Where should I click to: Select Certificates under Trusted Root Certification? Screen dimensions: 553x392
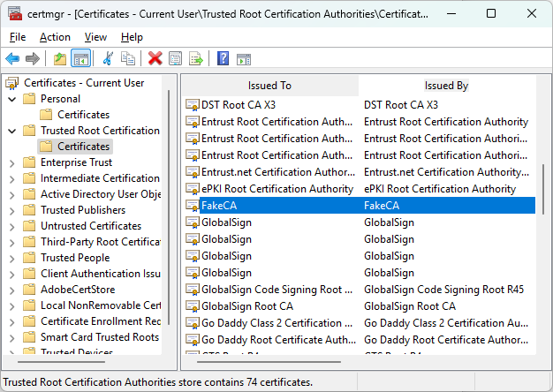tap(84, 147)
